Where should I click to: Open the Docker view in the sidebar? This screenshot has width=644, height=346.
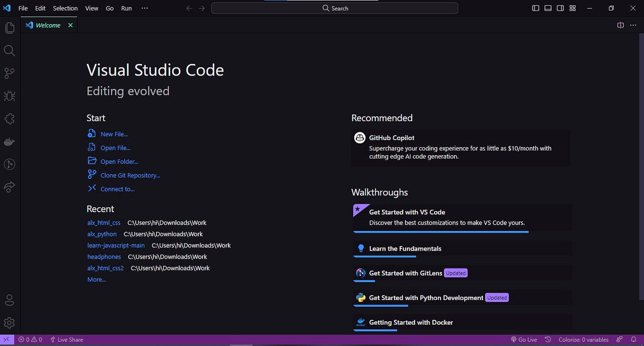pos(9,141)
